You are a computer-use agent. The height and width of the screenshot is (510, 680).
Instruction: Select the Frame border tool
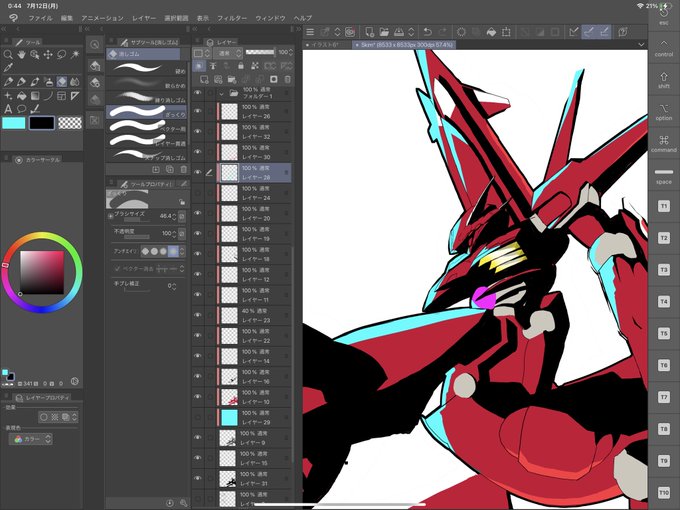(62, 96)
